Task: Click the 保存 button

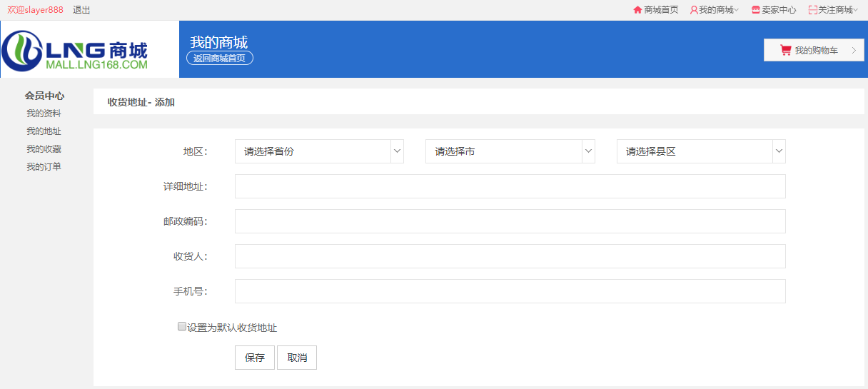Action: click(x=255, y=358)
